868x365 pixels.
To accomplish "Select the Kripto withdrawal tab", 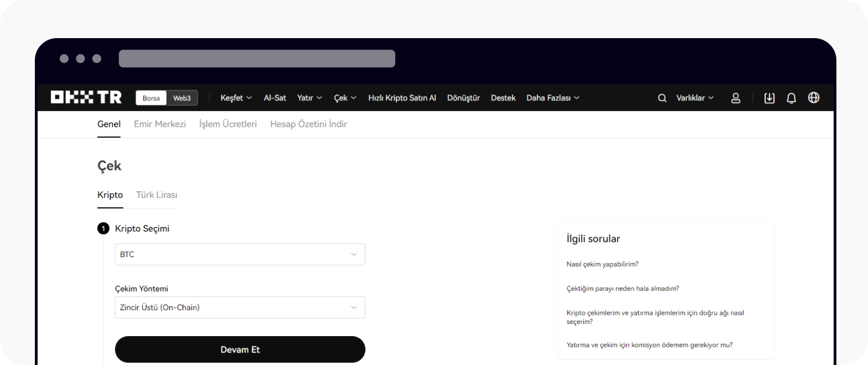I will click(110, 195).
